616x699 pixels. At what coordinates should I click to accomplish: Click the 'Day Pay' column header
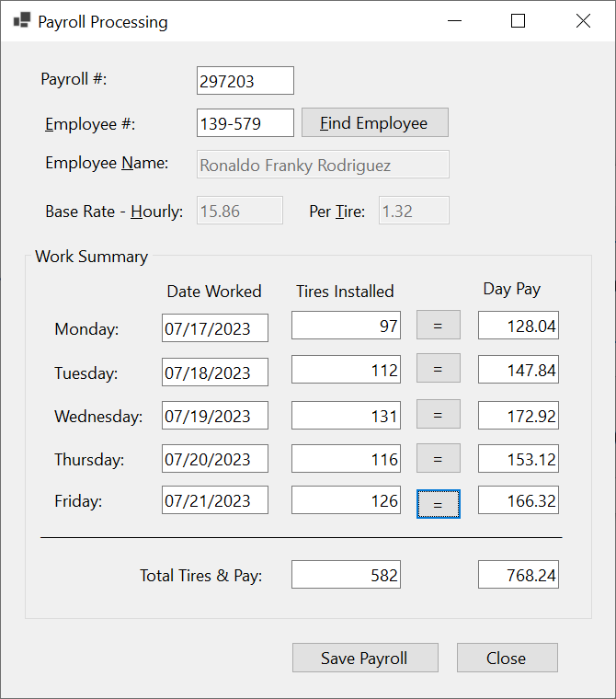tap(512, 290)
